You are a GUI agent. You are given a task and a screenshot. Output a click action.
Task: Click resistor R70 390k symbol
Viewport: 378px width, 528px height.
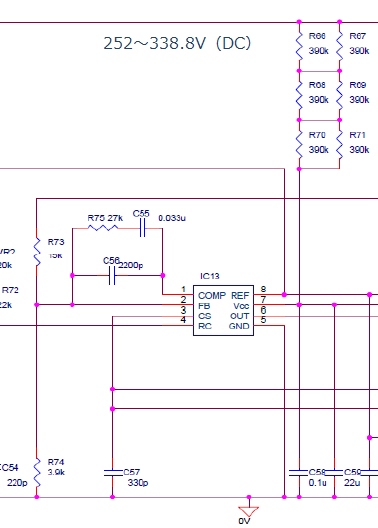299,145
